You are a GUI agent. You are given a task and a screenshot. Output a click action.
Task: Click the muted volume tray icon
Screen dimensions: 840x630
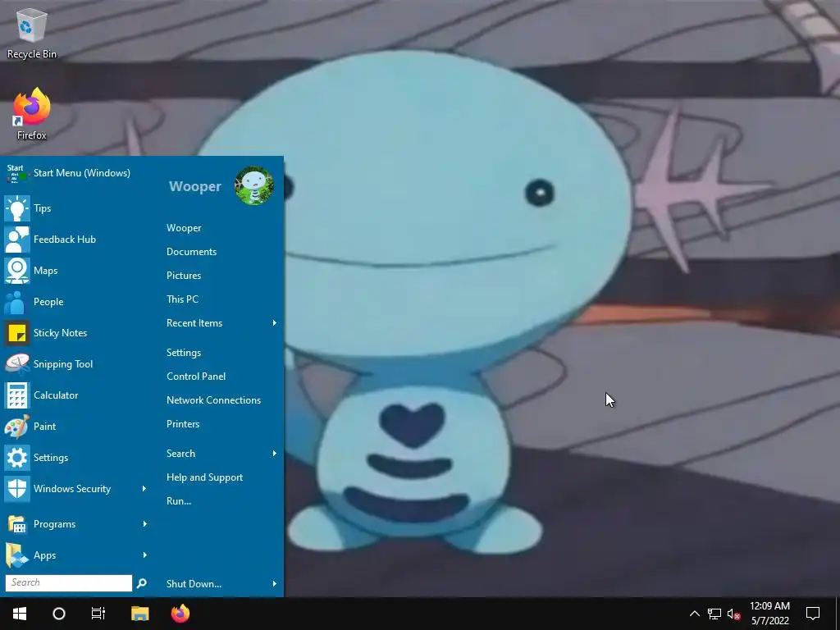coord(733,614)
